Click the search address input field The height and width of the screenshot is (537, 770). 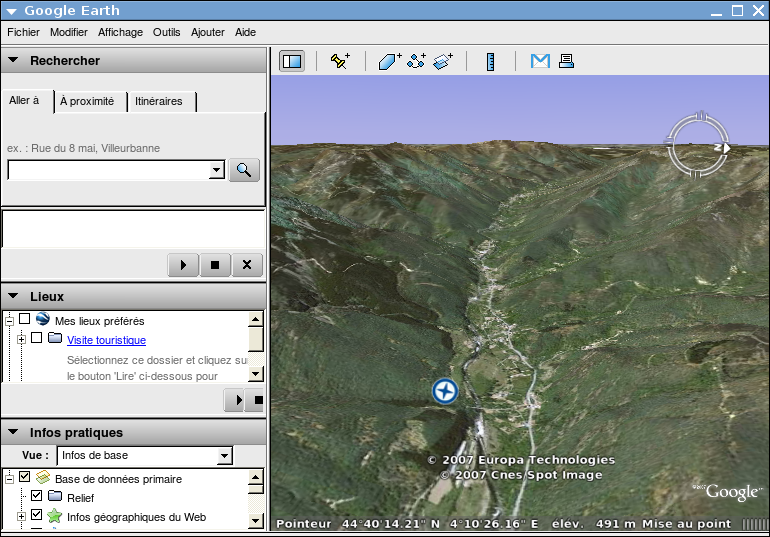click(107, 170)
